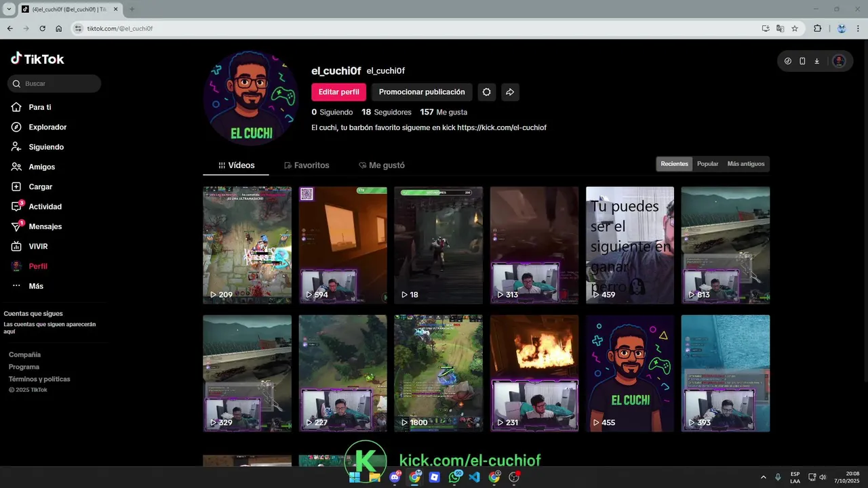Open account avatar menu top right
The width and height of the screenshot is (868, 488).
pyautogui.click(x=839, y=61)
